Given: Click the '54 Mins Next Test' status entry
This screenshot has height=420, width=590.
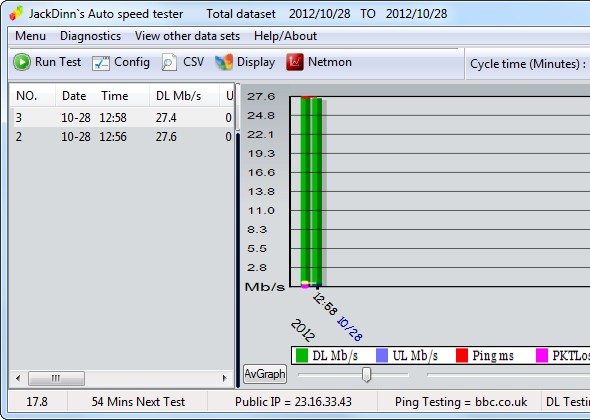Looking at the screenshot, I should click(x=138, y=402).
